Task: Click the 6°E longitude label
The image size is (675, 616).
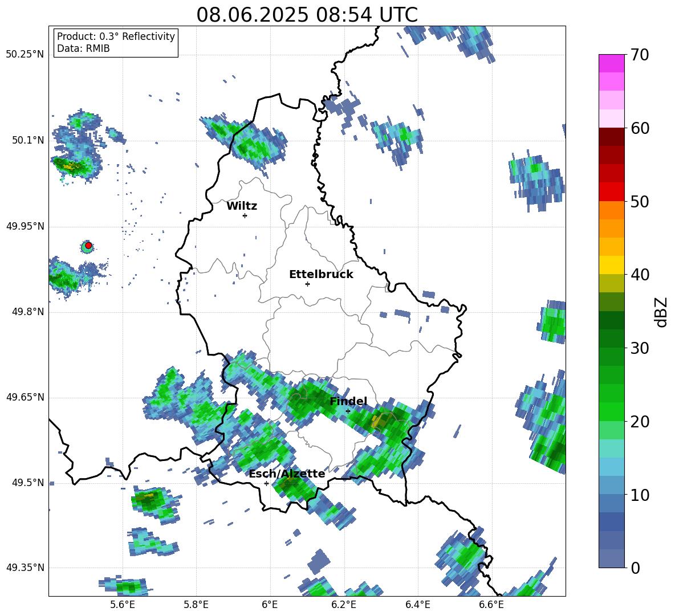Action: pos(270,605)
